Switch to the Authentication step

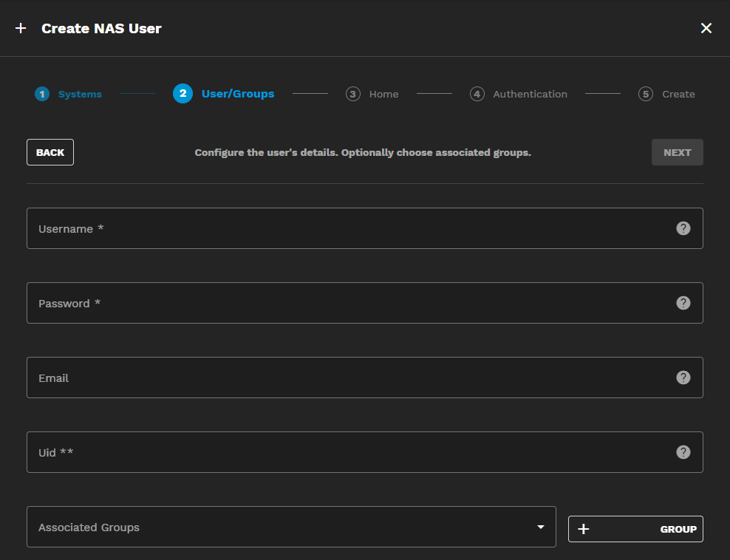530,94
